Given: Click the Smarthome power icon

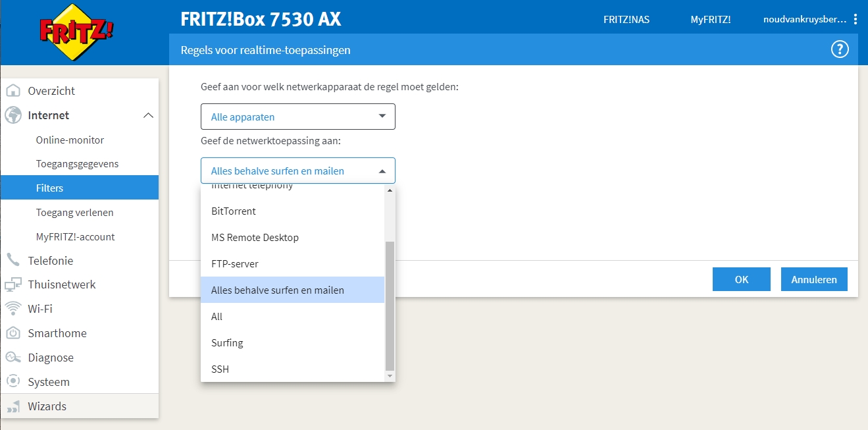Looking at the screenshot, I should point(13,333).
